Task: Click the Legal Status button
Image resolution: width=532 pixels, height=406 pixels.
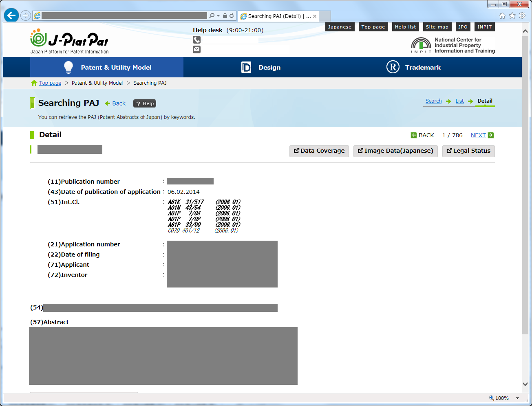Action: coord(468,151)
